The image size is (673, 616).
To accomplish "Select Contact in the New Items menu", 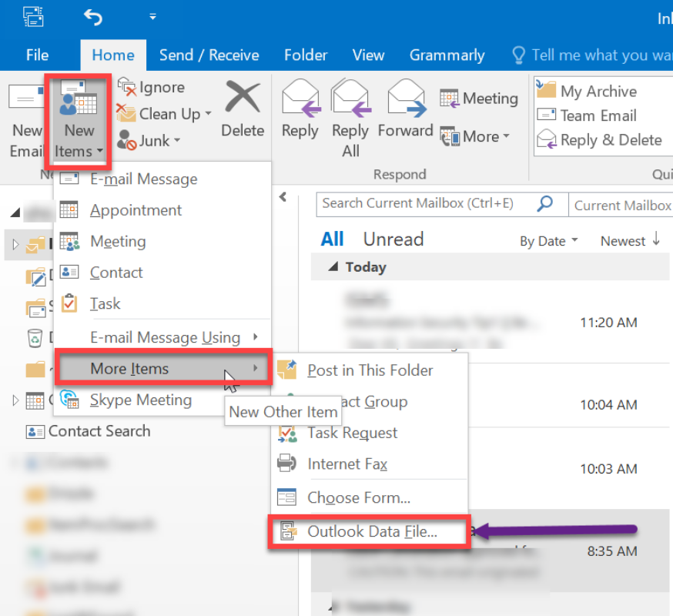I will [x=162, y=273].
